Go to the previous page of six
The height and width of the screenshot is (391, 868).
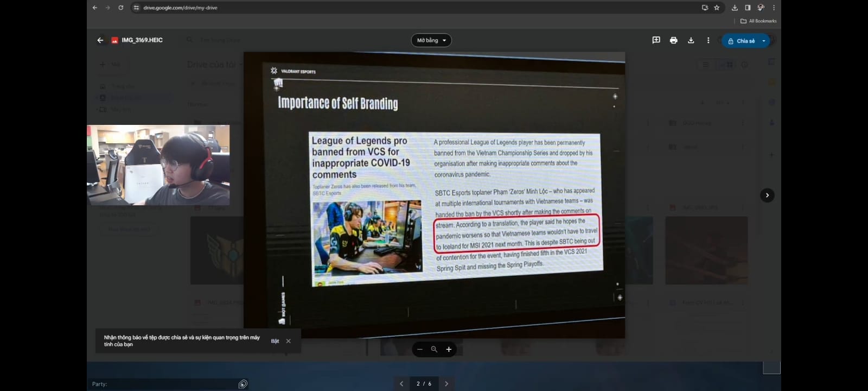[401, 383]
